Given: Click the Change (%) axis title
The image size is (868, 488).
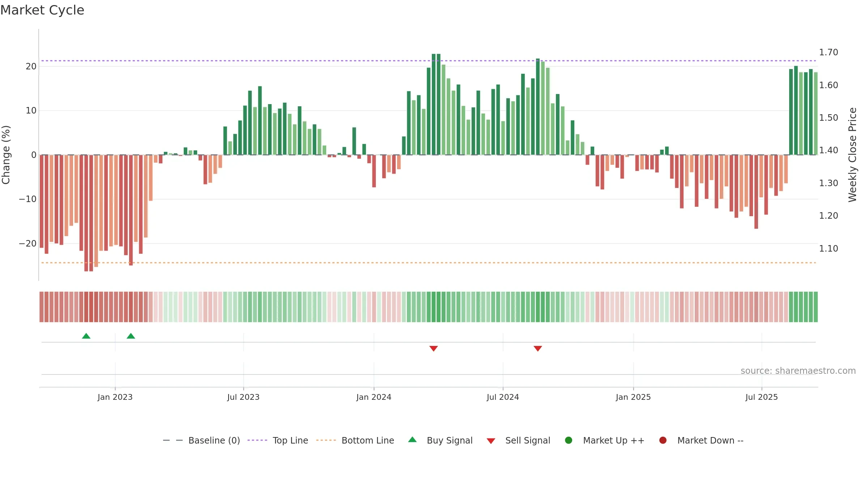Looking at the screenshot, I should (x=6, y=155).
